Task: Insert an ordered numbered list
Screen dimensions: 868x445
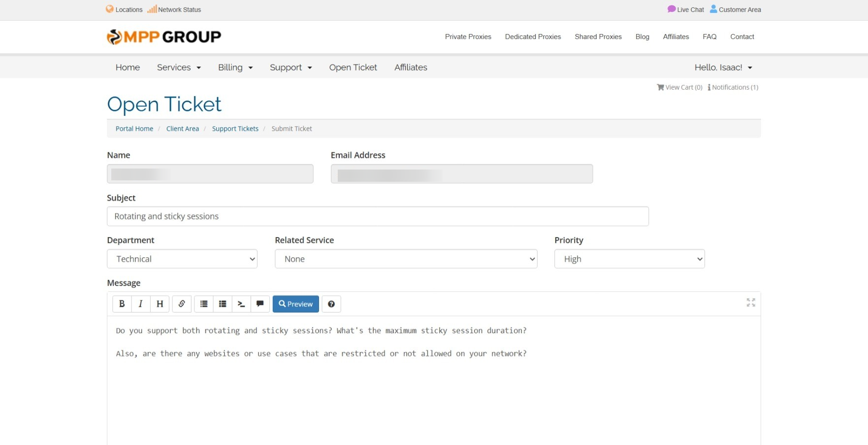Action: [223, 304]
